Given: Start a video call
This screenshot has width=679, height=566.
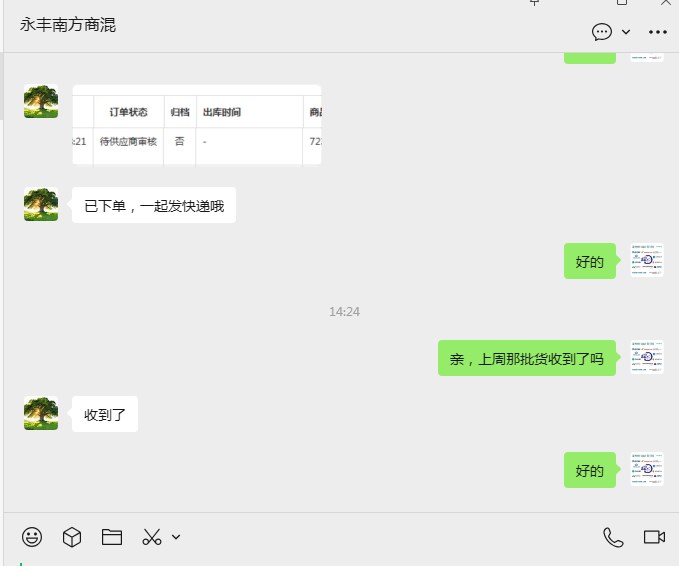Looking at the screenshot, I should (654, 537).
